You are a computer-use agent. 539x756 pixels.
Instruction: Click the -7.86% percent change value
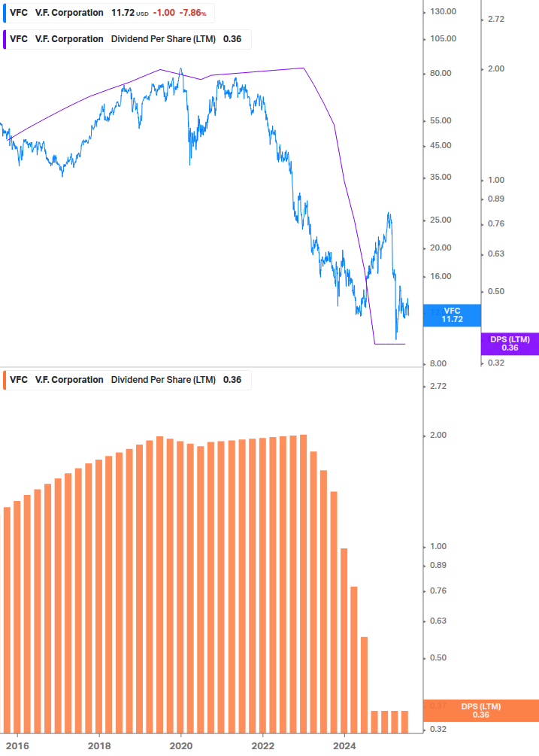(192, 13)
